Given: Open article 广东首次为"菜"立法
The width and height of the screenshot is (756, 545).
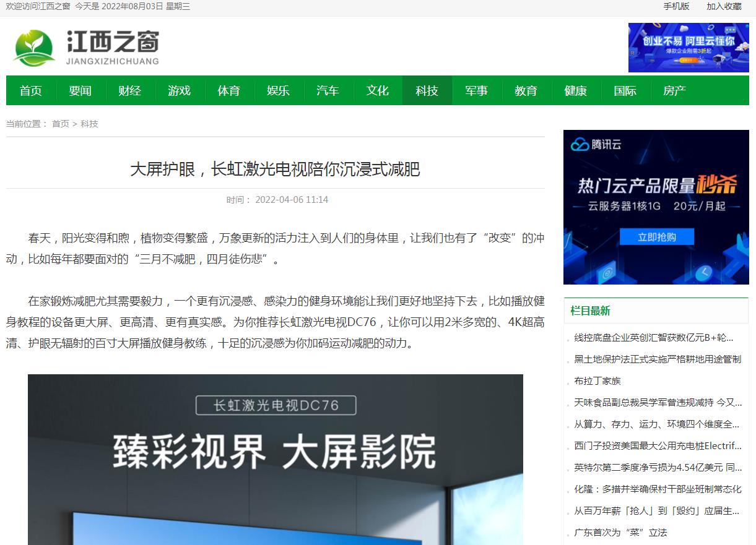Looking at the screenshot, I should click(620, 532).
